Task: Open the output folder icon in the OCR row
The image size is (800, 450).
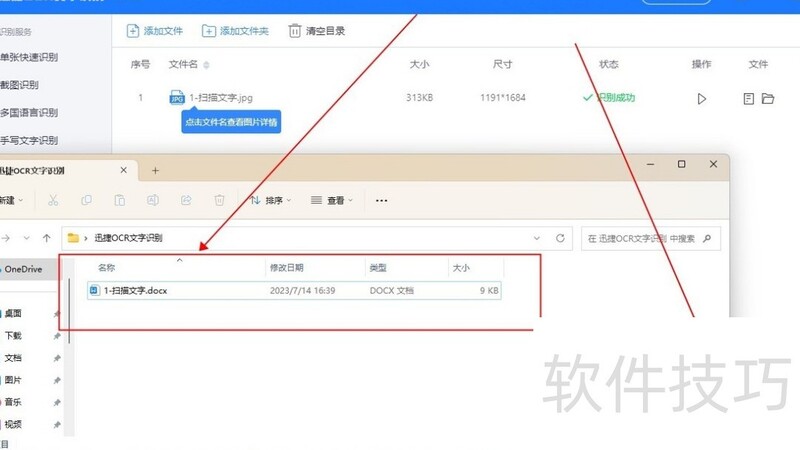Action: point(768,98)
